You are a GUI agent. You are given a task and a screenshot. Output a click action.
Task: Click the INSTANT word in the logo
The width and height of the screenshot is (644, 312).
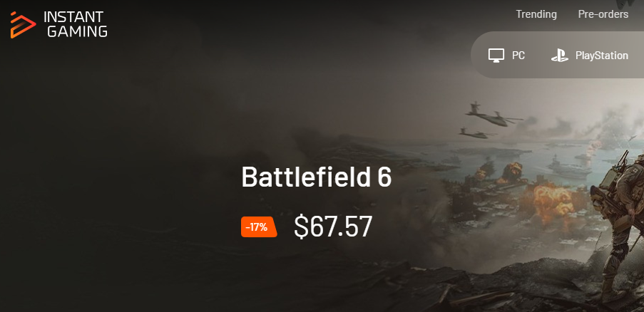pyautogui.click(x=75, y=16)
